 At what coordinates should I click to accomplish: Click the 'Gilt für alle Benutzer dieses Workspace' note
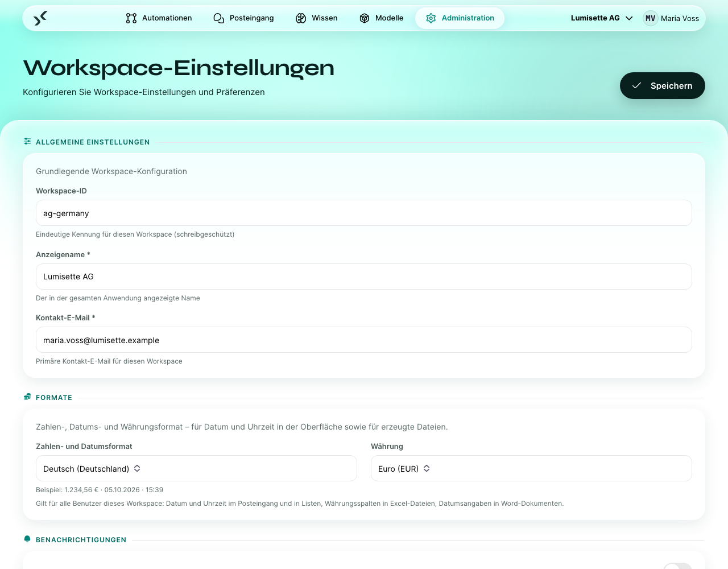(300, 503)
